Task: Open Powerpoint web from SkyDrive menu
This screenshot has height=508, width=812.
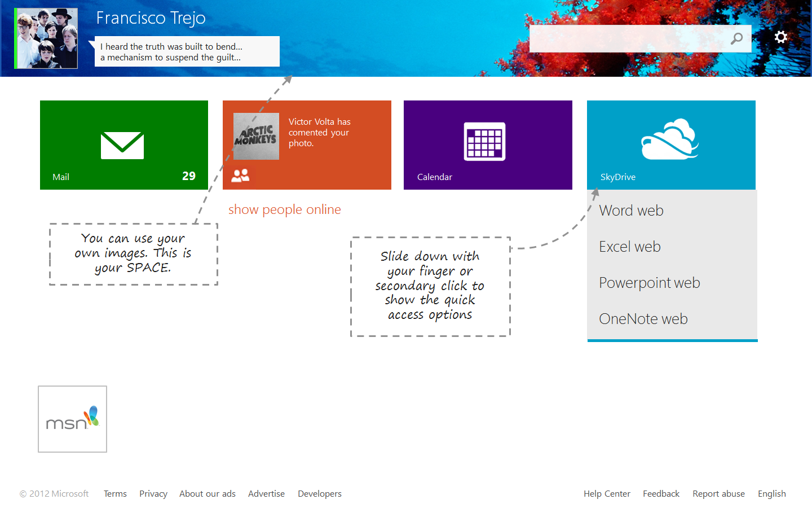Action: pyautogui.click(x=650, y=283)
